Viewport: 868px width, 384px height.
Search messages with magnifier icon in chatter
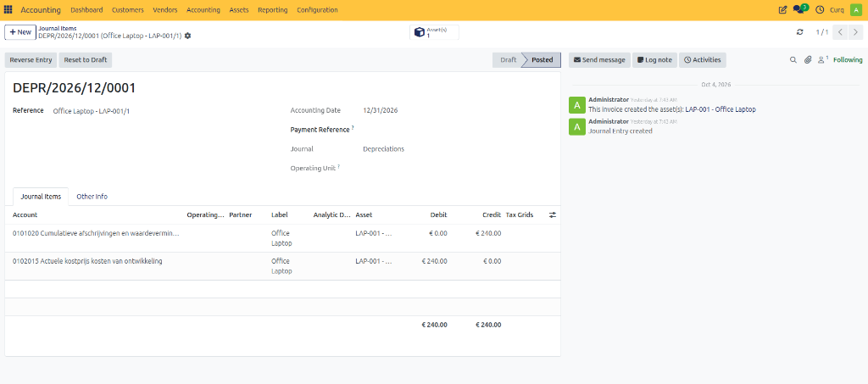(x=793, y=59)
